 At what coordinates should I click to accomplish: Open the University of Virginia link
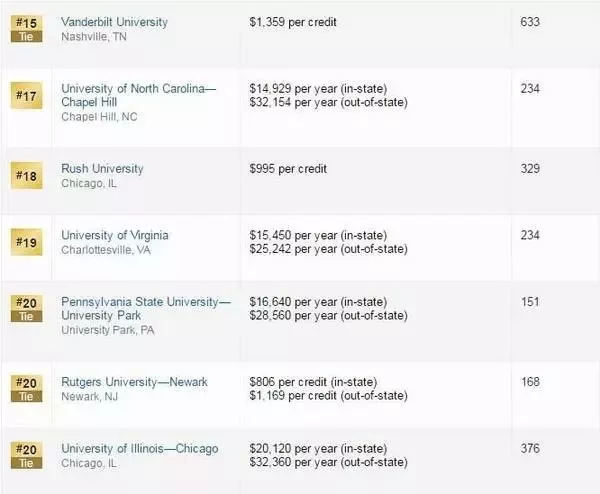click(115, 235)
